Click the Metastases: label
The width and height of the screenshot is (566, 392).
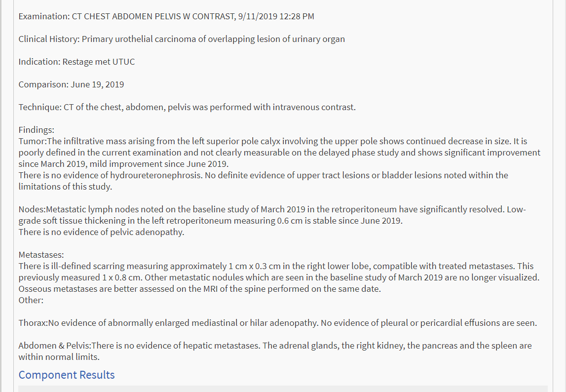[41, 255]
